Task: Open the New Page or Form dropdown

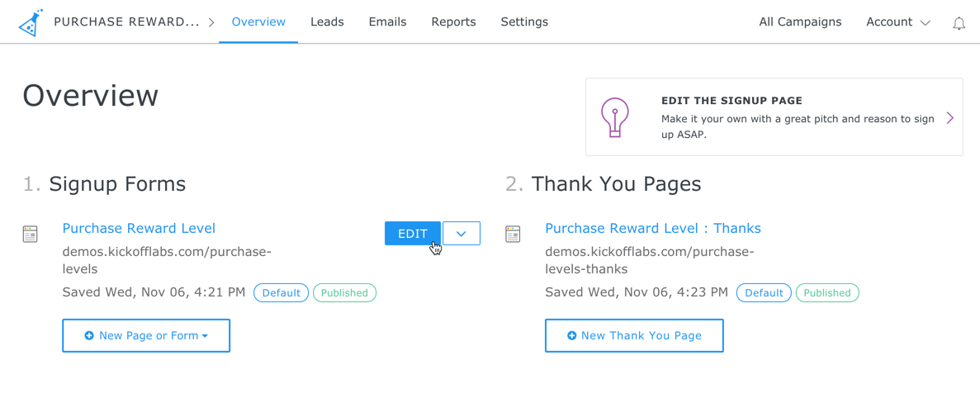Action: click(146, 336)
